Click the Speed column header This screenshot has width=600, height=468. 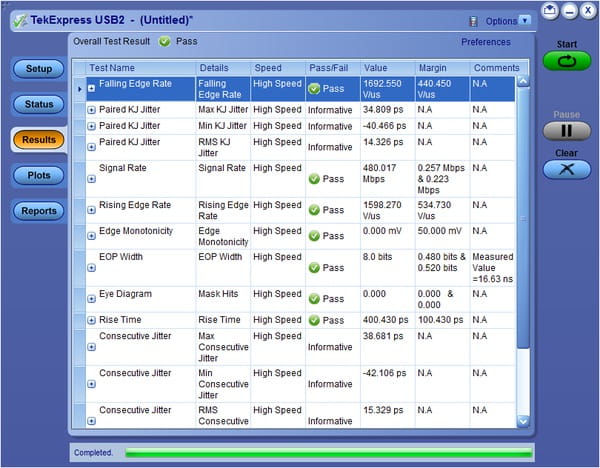(278, 68)
